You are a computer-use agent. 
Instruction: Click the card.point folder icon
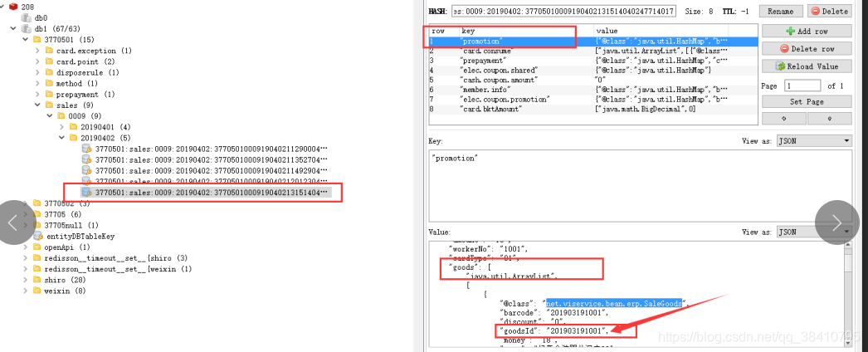point(49,61)
